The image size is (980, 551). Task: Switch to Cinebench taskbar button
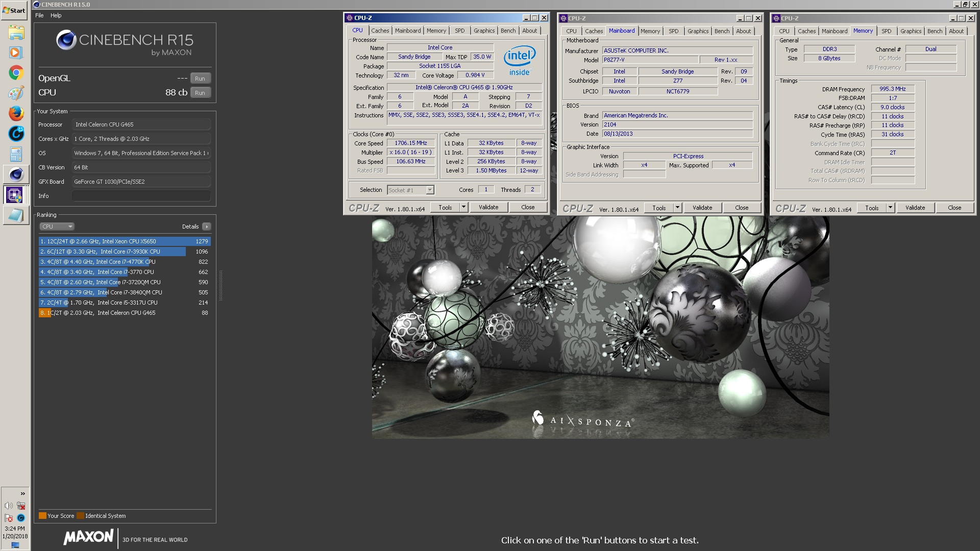(16, 174)
